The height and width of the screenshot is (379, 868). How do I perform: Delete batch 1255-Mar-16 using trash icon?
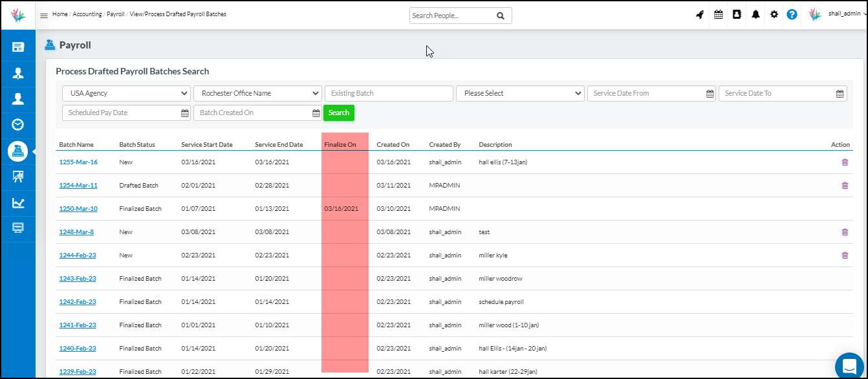pyautogui.click(x=845, y=162)
